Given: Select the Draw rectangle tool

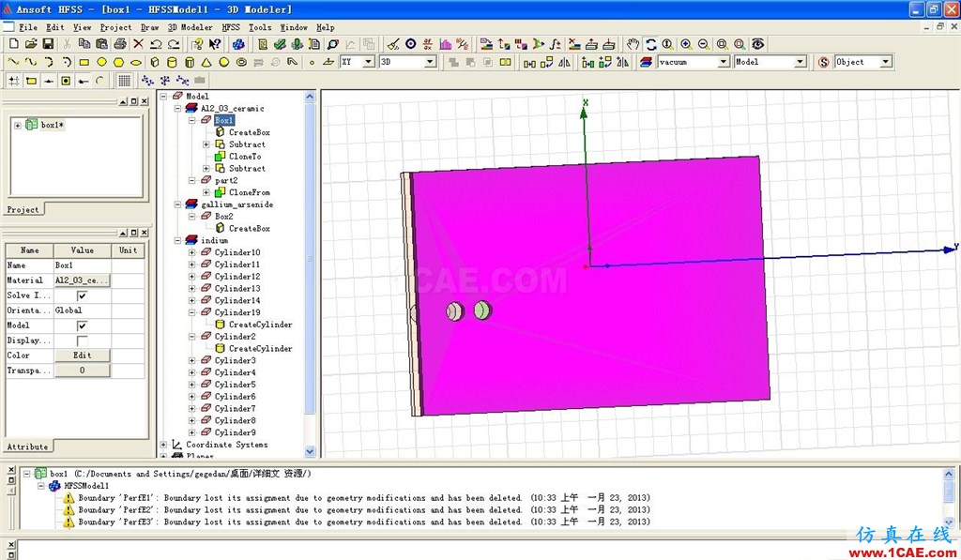Looking at the screenshot, I should tap(84, 62).
